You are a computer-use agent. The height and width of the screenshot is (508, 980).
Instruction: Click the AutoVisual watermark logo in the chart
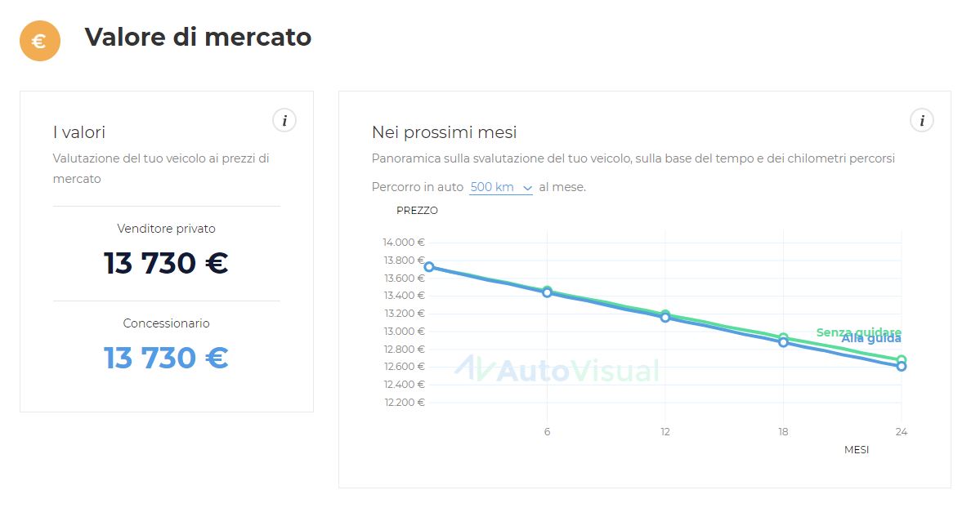pyautogui.click(x=557, y=370)
